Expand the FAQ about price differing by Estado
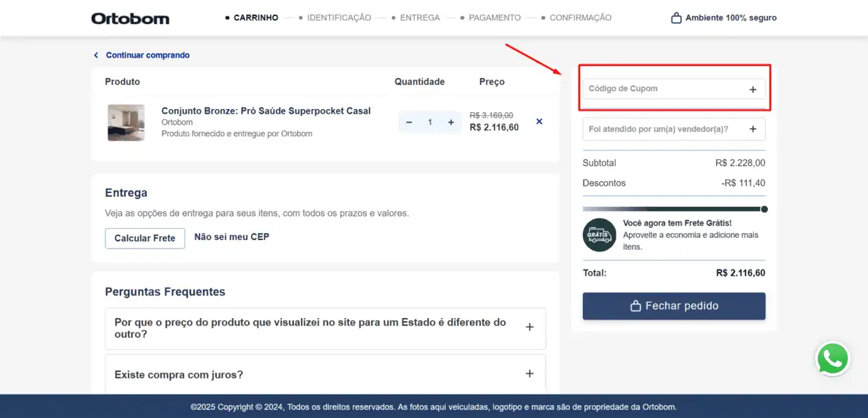Viewport: 868px width, 418px height. (325, 329)
